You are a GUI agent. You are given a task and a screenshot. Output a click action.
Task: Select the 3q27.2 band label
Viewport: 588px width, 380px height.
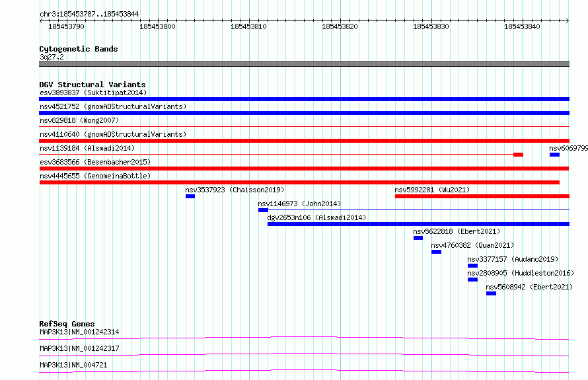click(x=52, y=57)
